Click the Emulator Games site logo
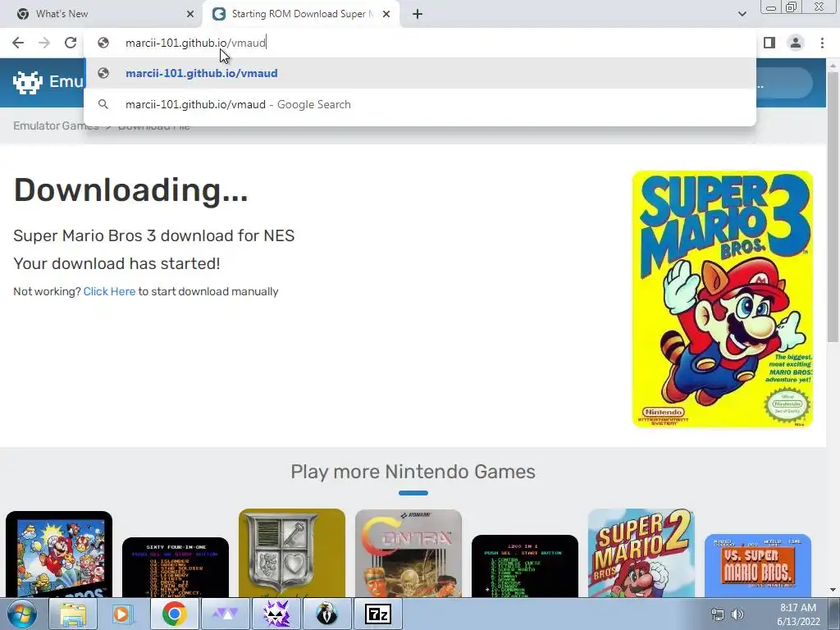The width and height of the screenshot is (840, 630). [x=48, y=82]
